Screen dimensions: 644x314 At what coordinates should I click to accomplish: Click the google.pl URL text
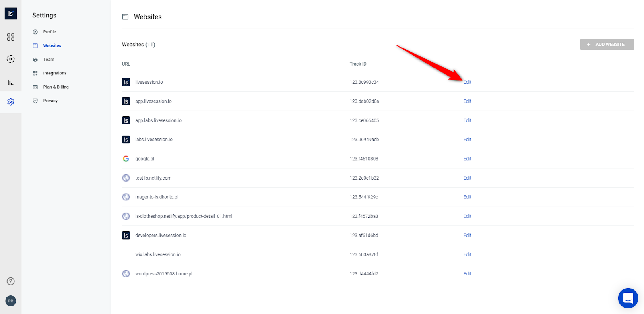pos(144,159)
